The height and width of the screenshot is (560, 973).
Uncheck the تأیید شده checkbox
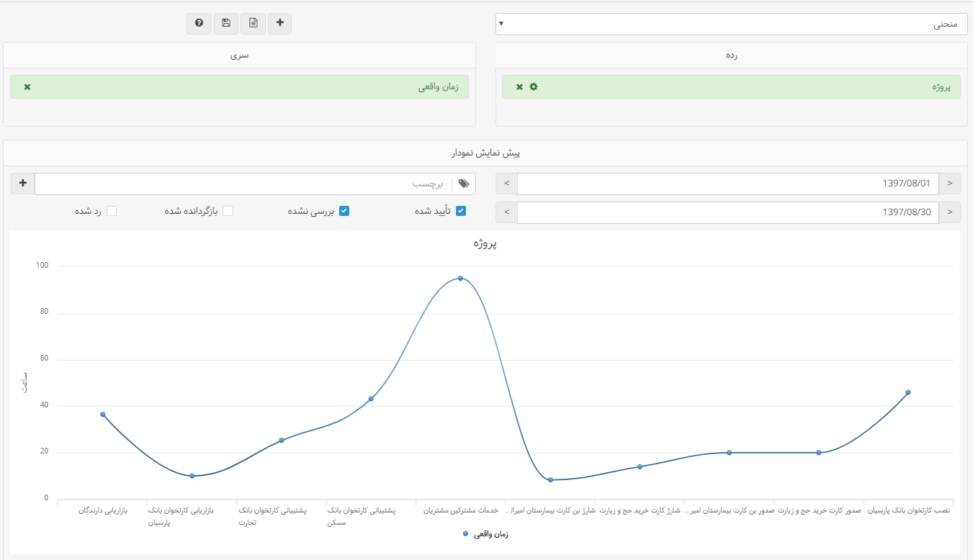click(461, 211)
